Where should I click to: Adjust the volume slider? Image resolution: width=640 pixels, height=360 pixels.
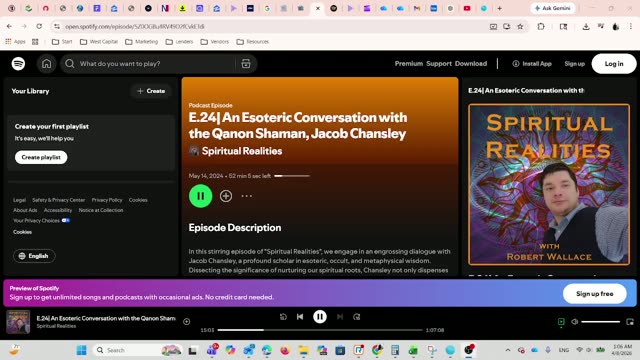tap(600, 322)
